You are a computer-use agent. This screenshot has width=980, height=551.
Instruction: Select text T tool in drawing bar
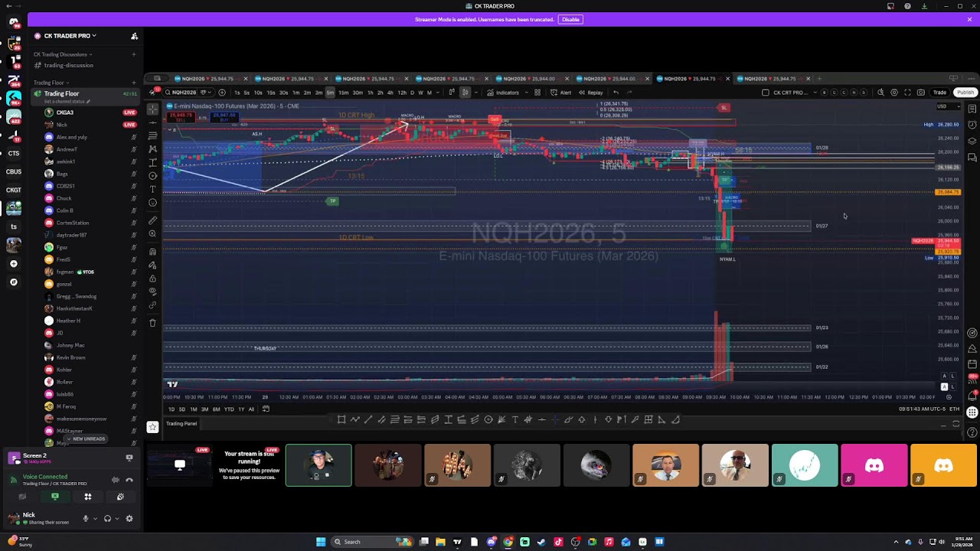pos(514,419)
